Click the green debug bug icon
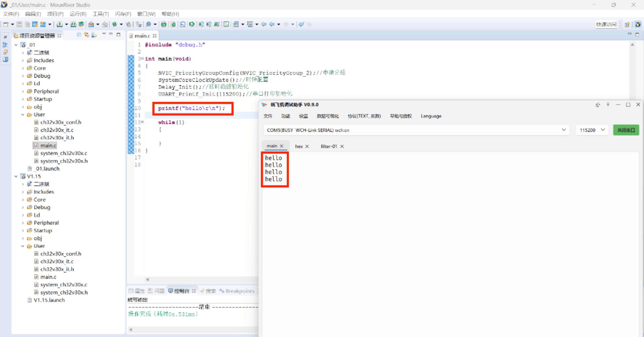This screenshot has height=337, width=644. [x=114, y=24]
